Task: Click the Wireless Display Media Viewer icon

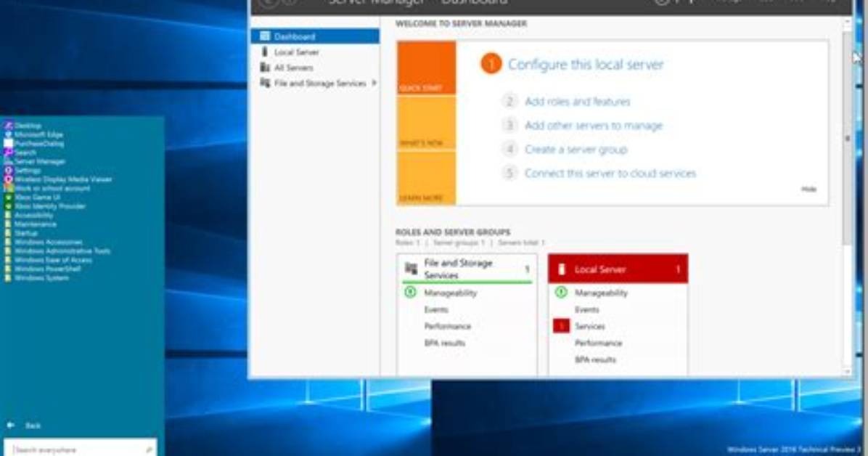Action: [x=8, y=179]
